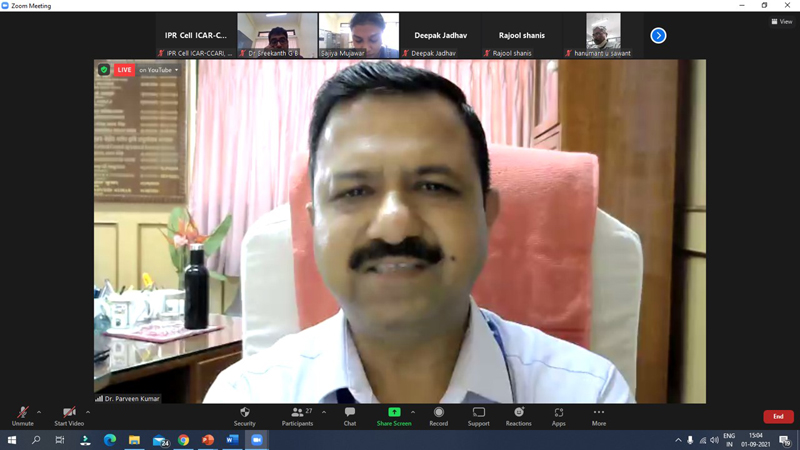Open the More options menu
Viewport: 800px width, 450px height.
click(x=599, y=416)
